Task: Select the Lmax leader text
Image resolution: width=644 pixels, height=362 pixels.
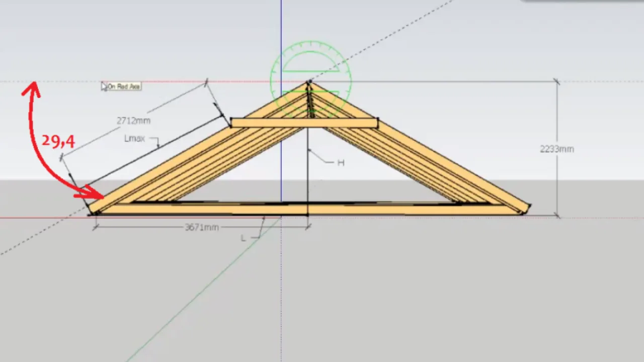Action: (x=134, y=138)
